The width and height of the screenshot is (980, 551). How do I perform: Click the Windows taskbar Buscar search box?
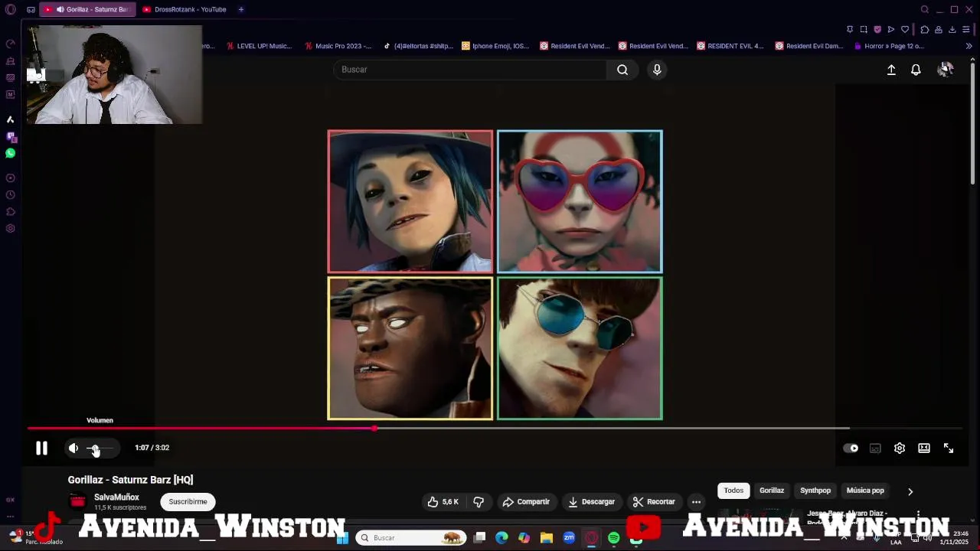click(x=411, y=538)
